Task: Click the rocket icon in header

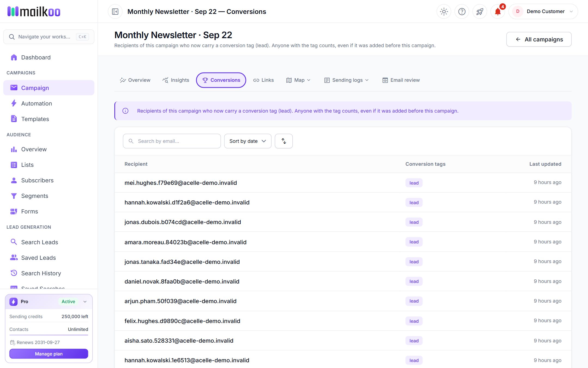Action: [x=480, y=11]
